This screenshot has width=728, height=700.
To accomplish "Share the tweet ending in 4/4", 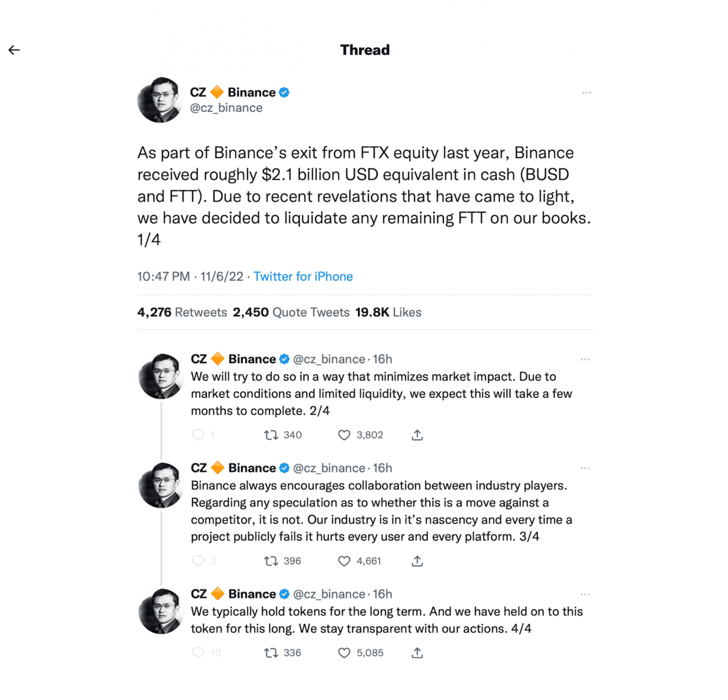I will coord(416,652).
